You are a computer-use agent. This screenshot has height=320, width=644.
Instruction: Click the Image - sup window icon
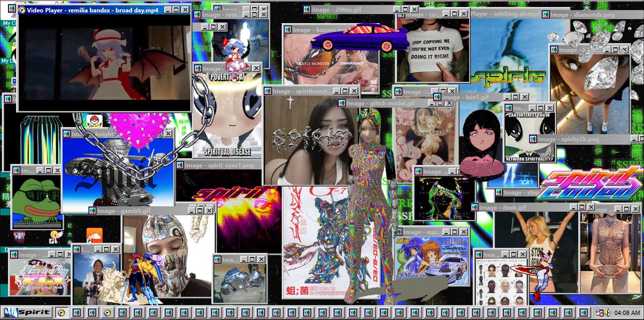pyautogui.click(x=399, y=232)
